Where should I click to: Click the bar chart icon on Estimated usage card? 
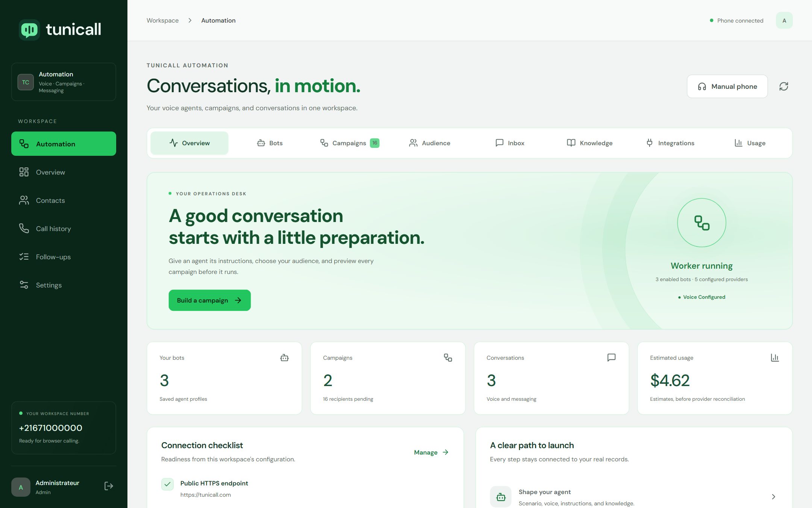[775, 357]
